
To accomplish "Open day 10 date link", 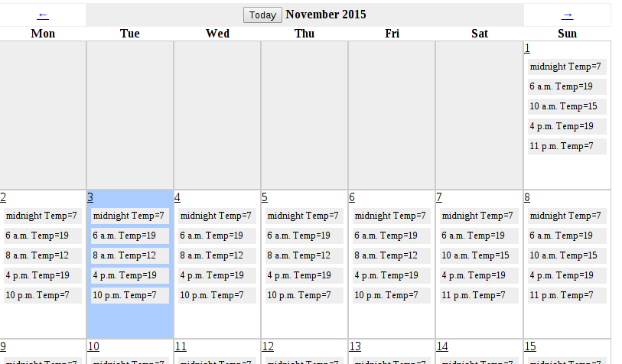I will [93, 346].
